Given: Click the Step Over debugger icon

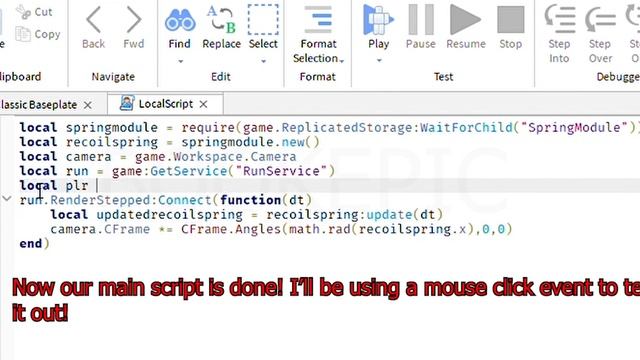Looking at the screenshot, I should click(600, 19).
